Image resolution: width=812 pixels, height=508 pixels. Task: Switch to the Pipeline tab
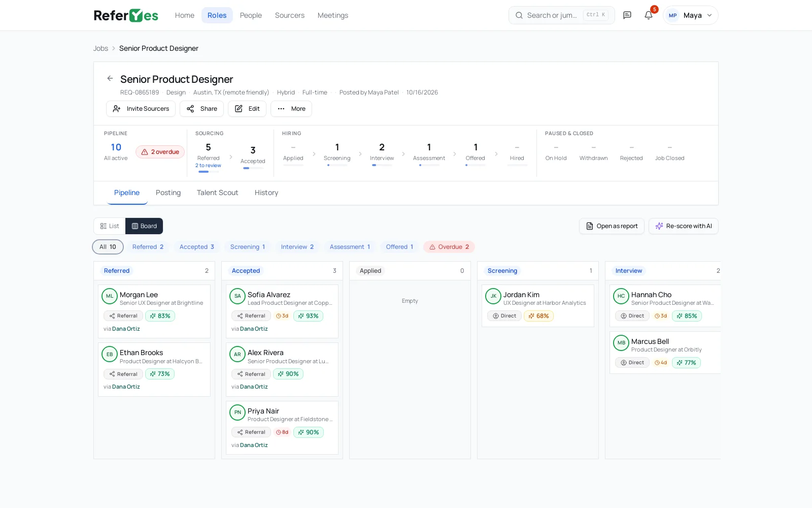127,193
